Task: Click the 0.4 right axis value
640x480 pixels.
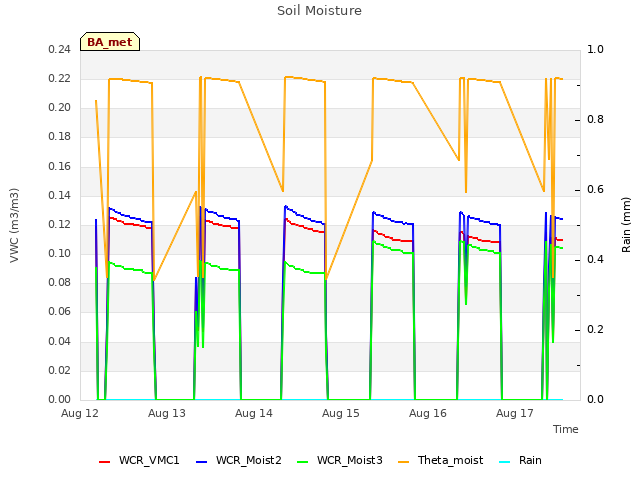Action: click(x=595, y=260)
